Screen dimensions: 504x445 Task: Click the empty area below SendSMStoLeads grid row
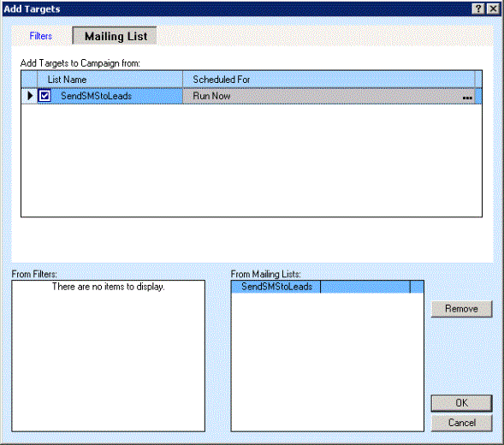(252, 160)
